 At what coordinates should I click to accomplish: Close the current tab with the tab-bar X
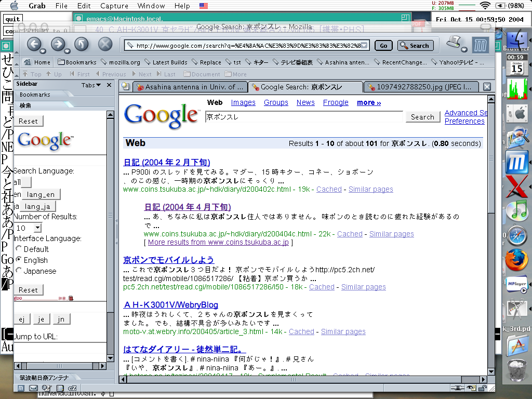click(x=487, y=87)
